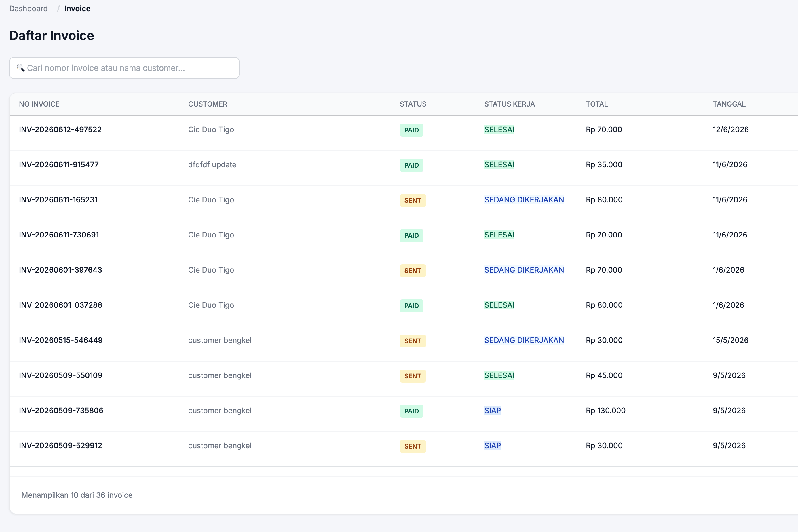This screenshot has height=532, width=798.
Task: Click the STATUS column header
Action: (x=413, y=104)
